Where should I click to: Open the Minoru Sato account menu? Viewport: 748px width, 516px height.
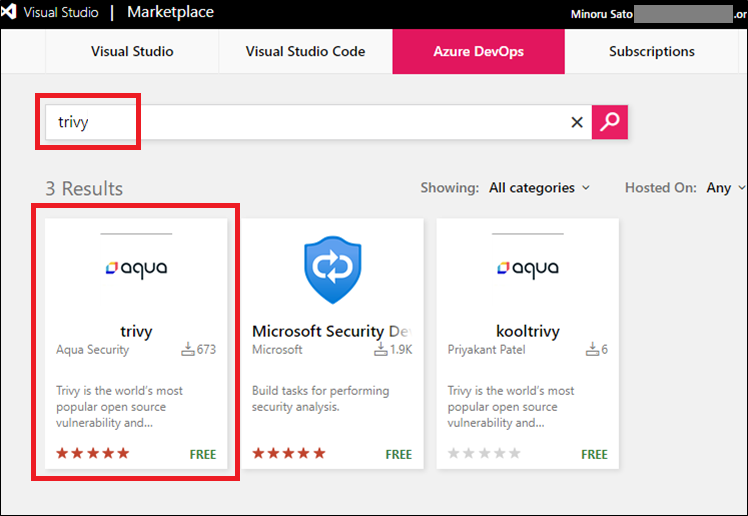click(x=602, y=14)
